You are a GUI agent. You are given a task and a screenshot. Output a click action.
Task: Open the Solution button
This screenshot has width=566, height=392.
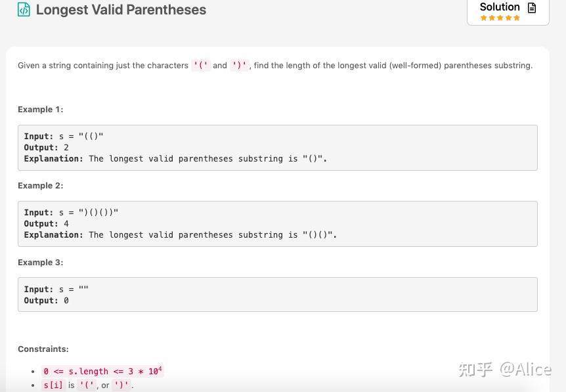tap(500, 7)
